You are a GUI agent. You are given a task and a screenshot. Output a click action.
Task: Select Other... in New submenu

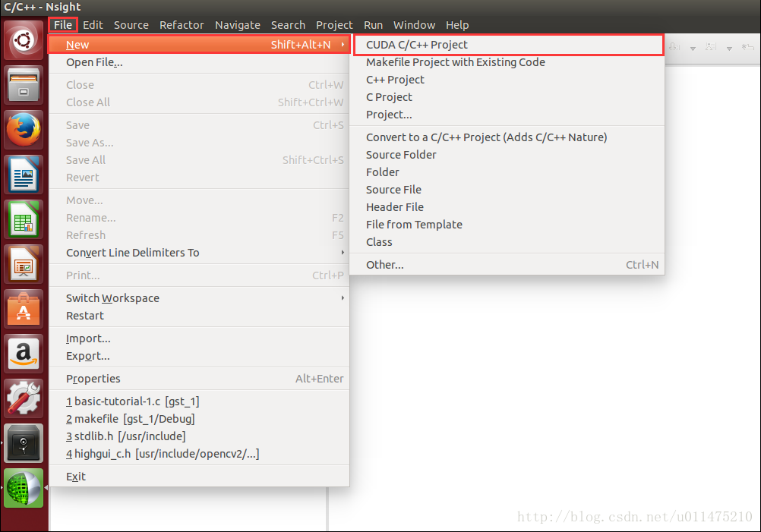[x=507, y=265]
